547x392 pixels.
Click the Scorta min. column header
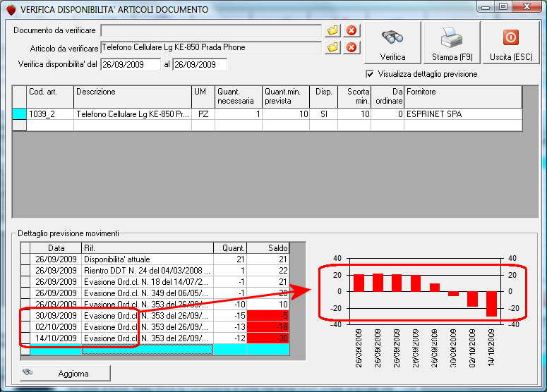tap(354, 97)
